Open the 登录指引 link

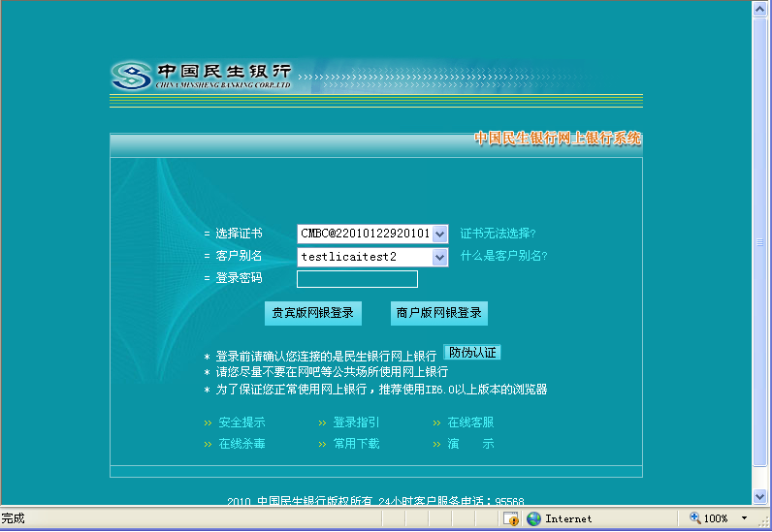[357, 422]
